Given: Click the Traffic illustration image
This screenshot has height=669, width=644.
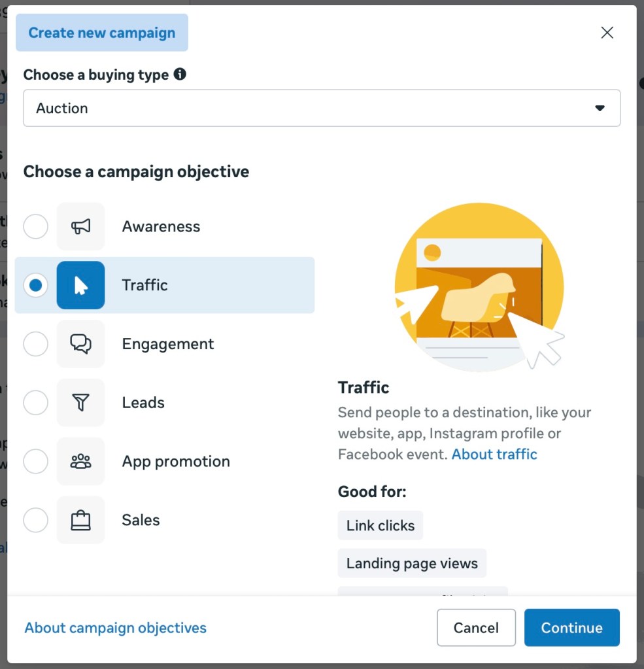Looking at the screenshot, I should pyautogui.click(x=479, y=286).
